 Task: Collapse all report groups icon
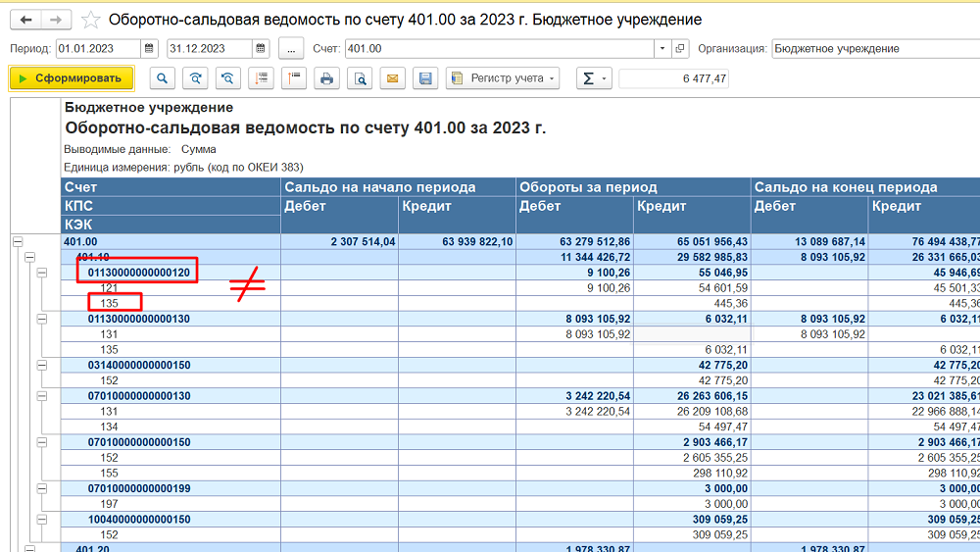click(294, 78)
